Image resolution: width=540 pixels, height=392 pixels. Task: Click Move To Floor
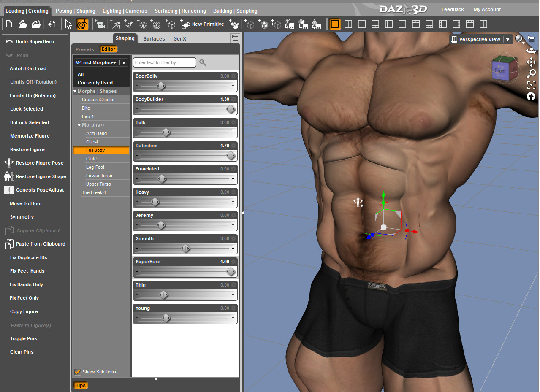pyautogui.click(x=26, y=203)
